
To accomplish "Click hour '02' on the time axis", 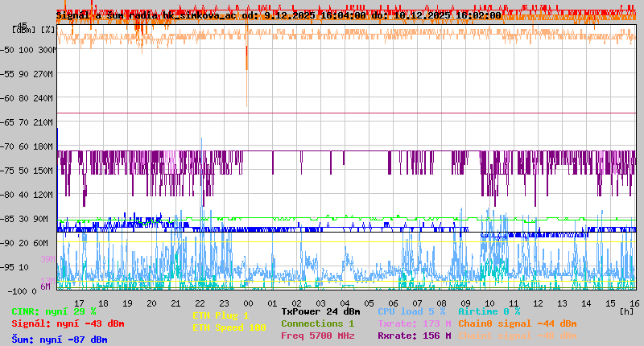I will click(296, 303).
